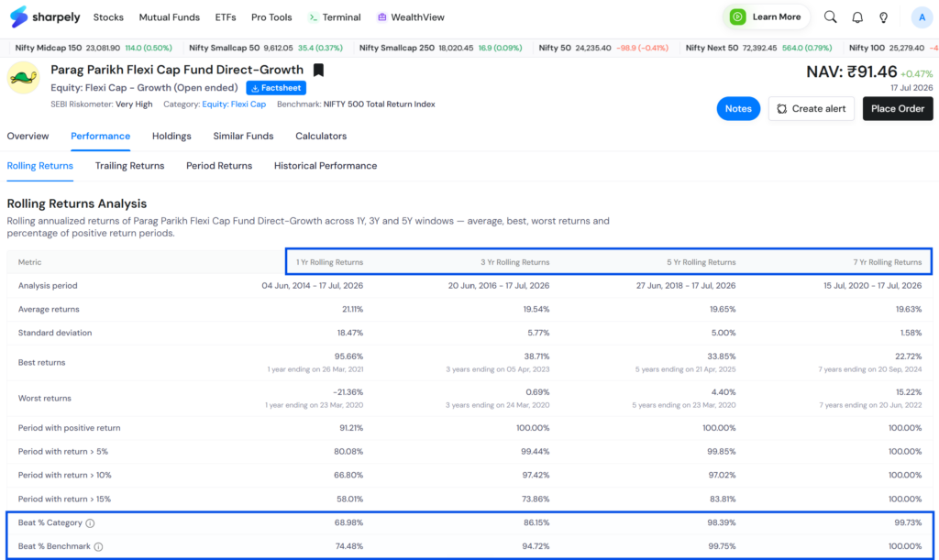The image size is (939, 560).
Task: Open Historical Performance sub-tab
Action: coord(326,166)
